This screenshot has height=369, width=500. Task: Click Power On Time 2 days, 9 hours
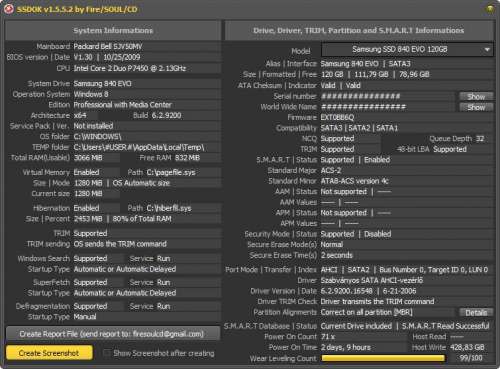coord(346,347)
